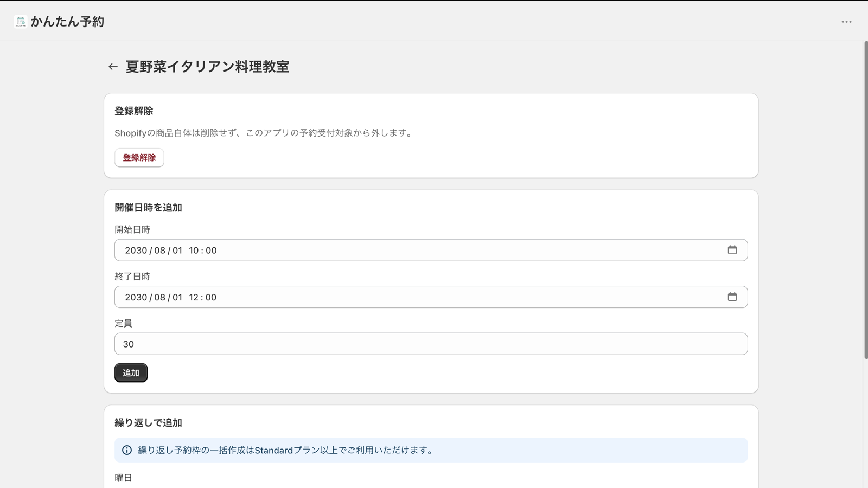Click the 夏野菜イタリアン料理教室 page title
The width and height of the screenshot is (868, 488).
(x=207, y=67)
